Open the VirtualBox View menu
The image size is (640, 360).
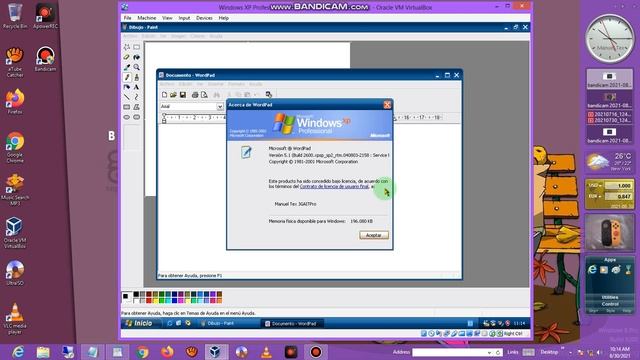pyautogui.click(x=167, y=18)
